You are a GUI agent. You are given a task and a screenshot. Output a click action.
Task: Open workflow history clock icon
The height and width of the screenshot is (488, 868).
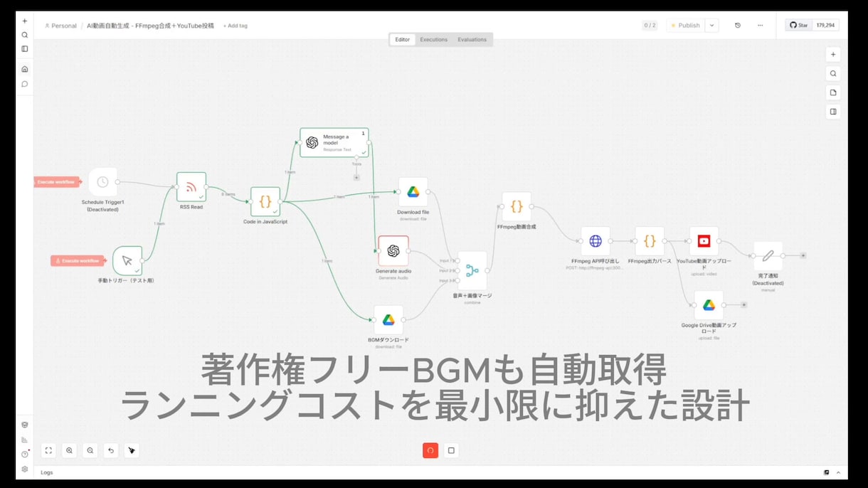737,26
